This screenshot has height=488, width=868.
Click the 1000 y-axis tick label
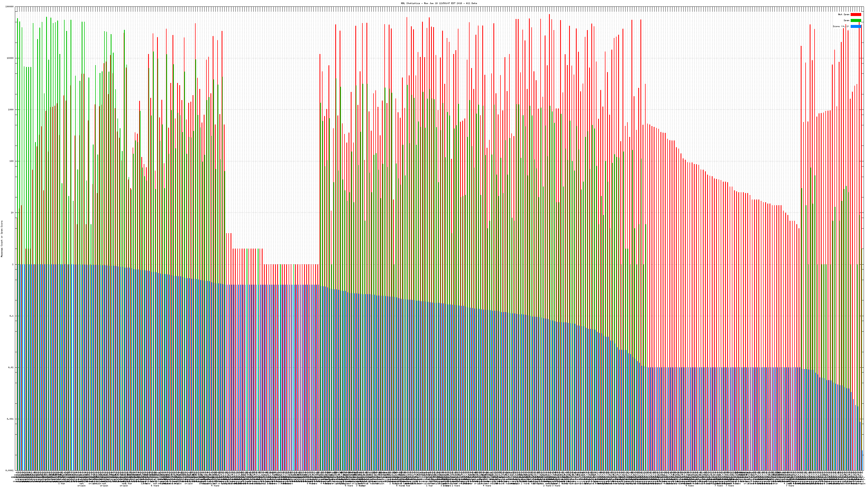[11, 110]
